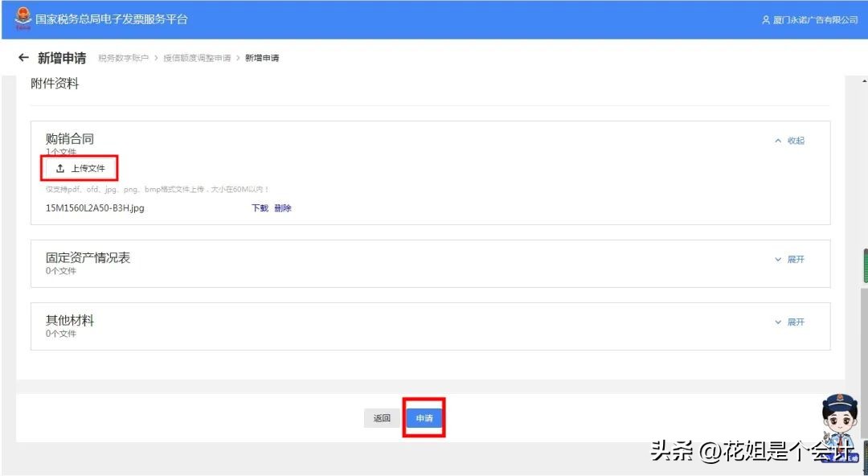Click the scrollbar up arrow on right edge
Viewport: 868px width, 476px height.
tap(862, 80)
